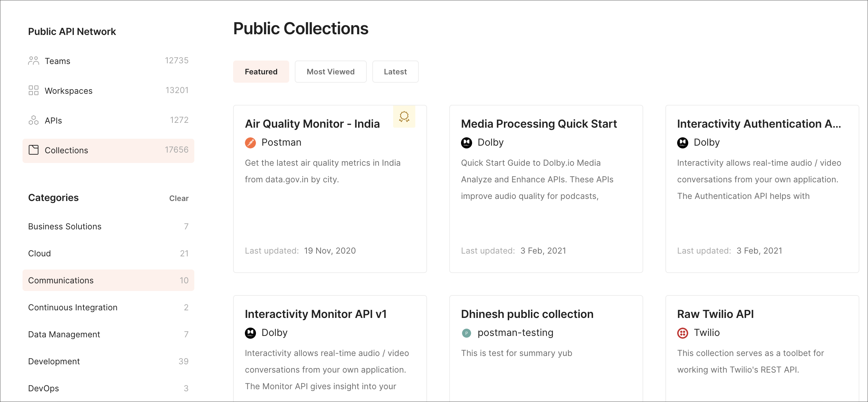The image size is (868, 402).
Task: Click the Public Collections page heading
Action: 301,28
